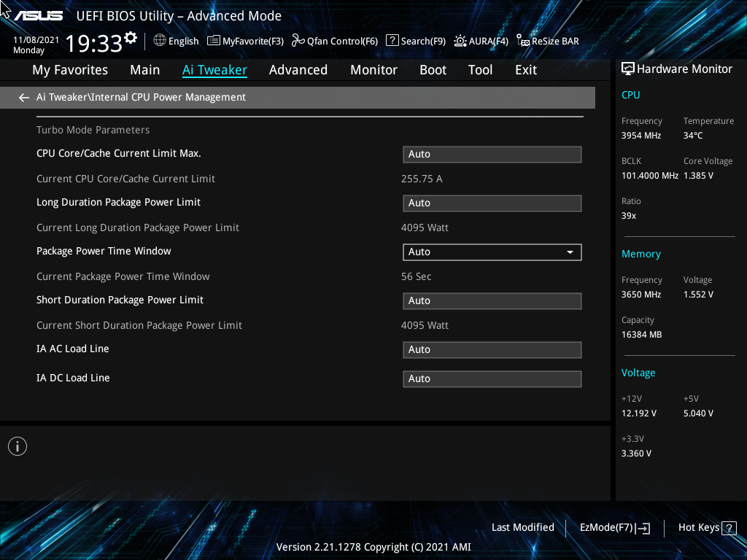
Task: Select the Ai Tweaker tab
Action: (214, 70)
